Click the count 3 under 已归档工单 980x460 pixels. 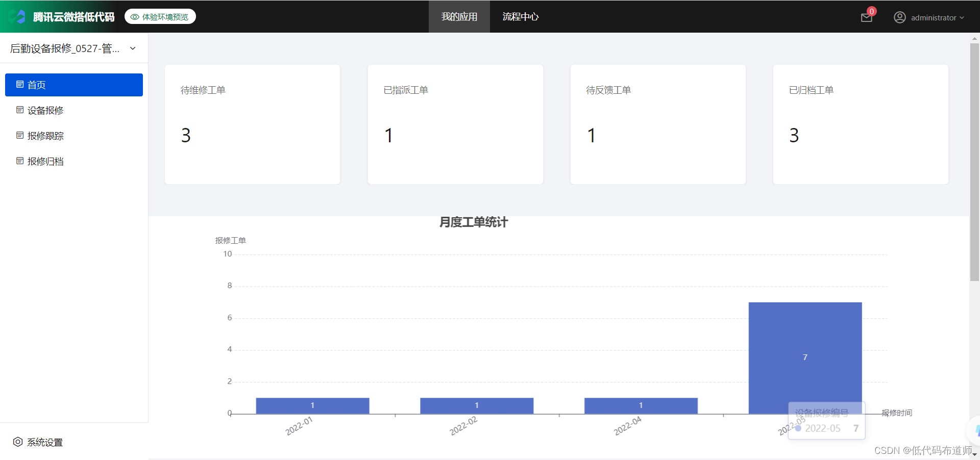pyautogui.click(x=794, y=135)
